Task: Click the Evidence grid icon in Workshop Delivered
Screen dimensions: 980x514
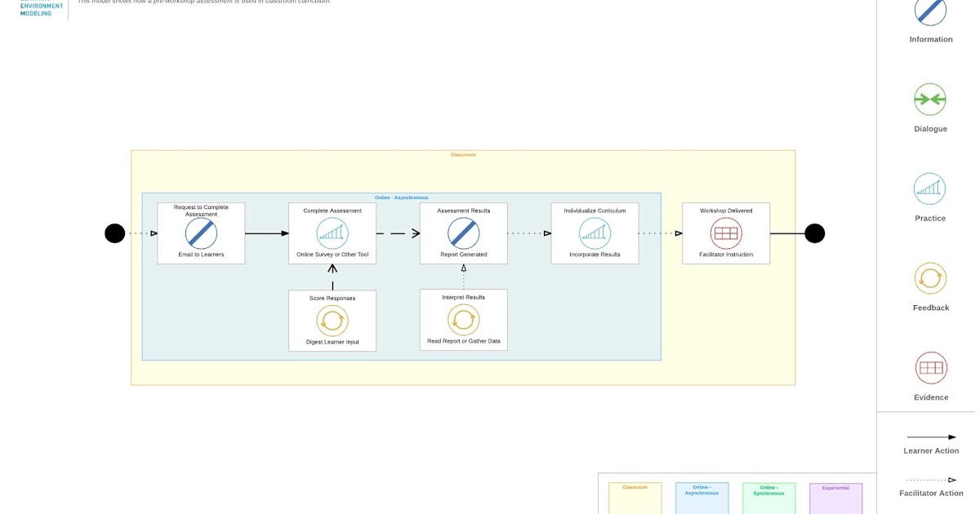Action: click(x=725, y=235)
